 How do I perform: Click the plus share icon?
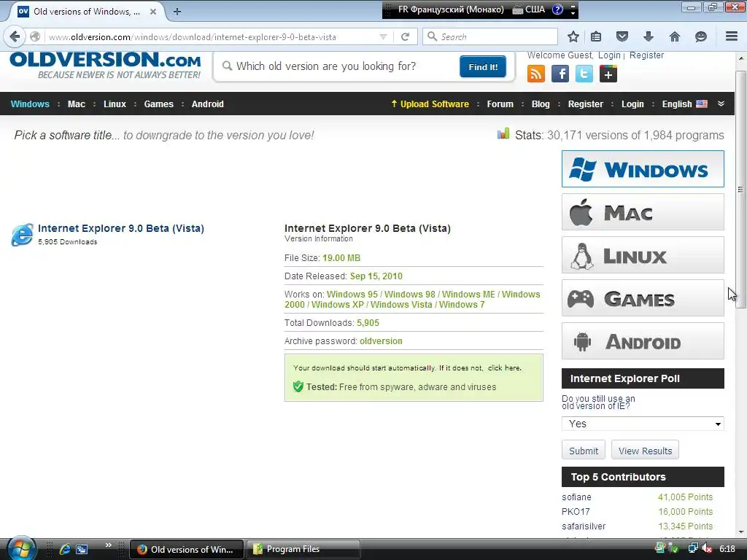(608, 74)
